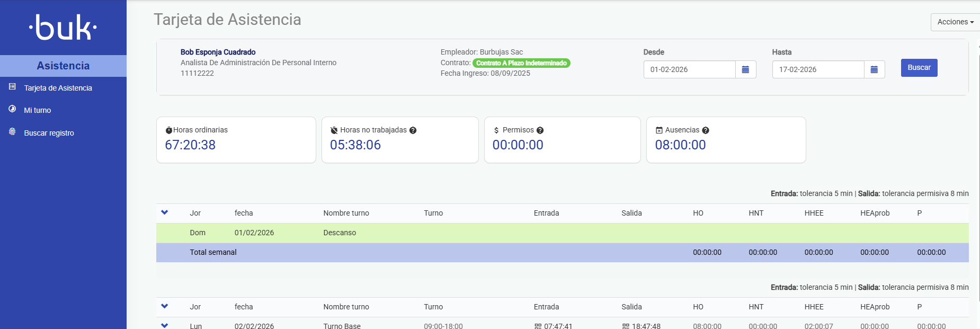Click the Desde date input field

(689, 69)
